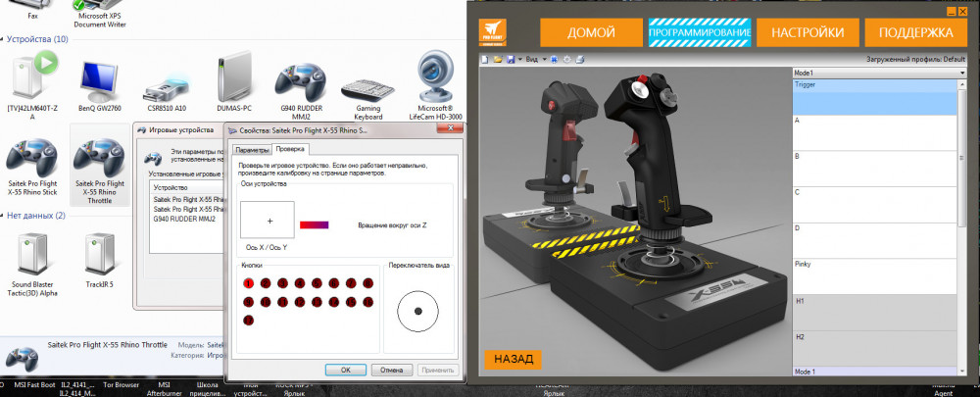Print the profile using the printer icon
Viewport: 980px width, 397px height.
click(579, 60)
